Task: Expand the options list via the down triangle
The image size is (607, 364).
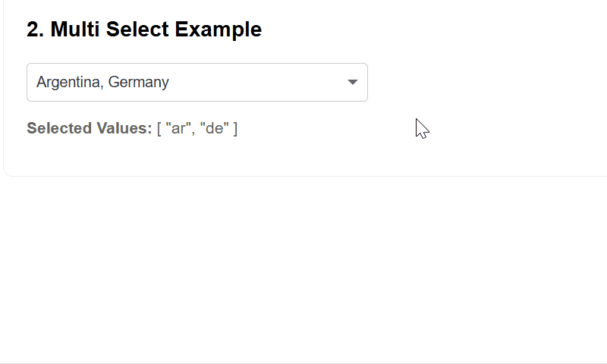Action: click(352, 82)
